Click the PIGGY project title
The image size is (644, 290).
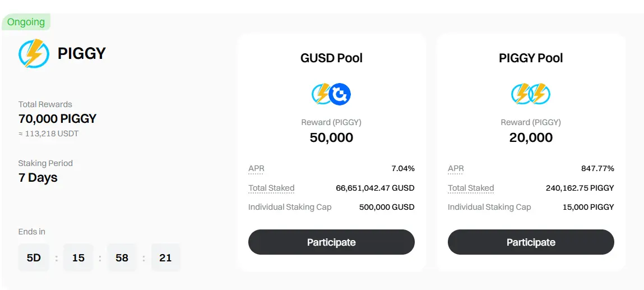pyautogui.click(x=82, y=53)
